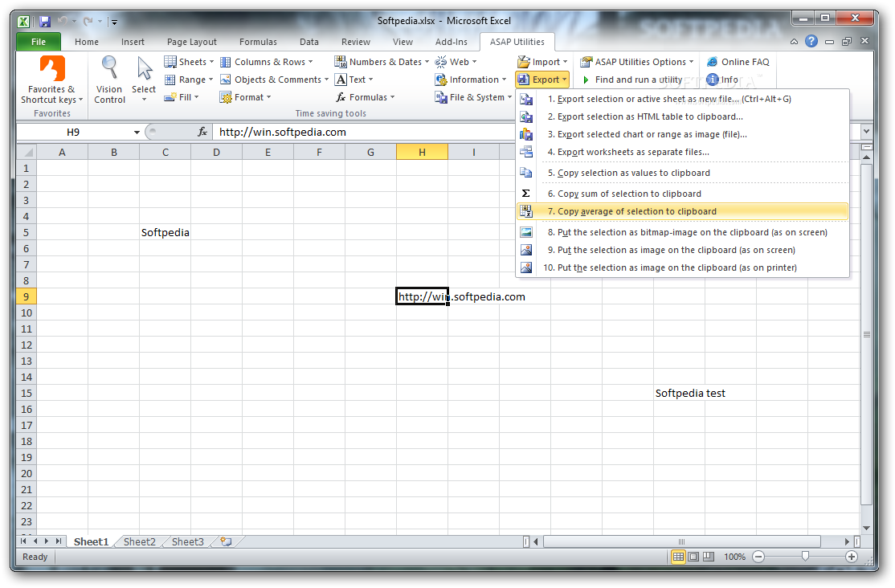Choose Put selection as image (as on printer)

tap(682, 267)
